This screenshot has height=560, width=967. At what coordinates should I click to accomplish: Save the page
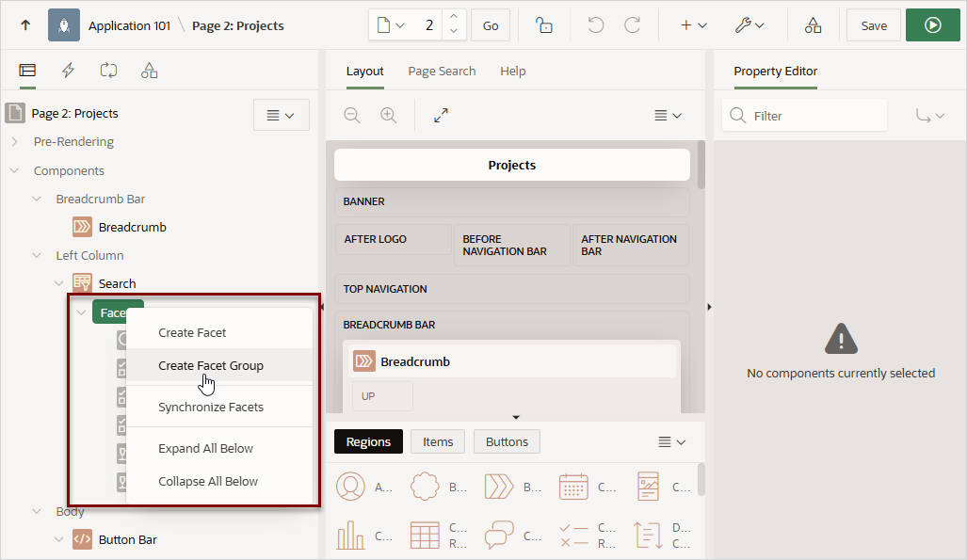[x=874, y=25]
